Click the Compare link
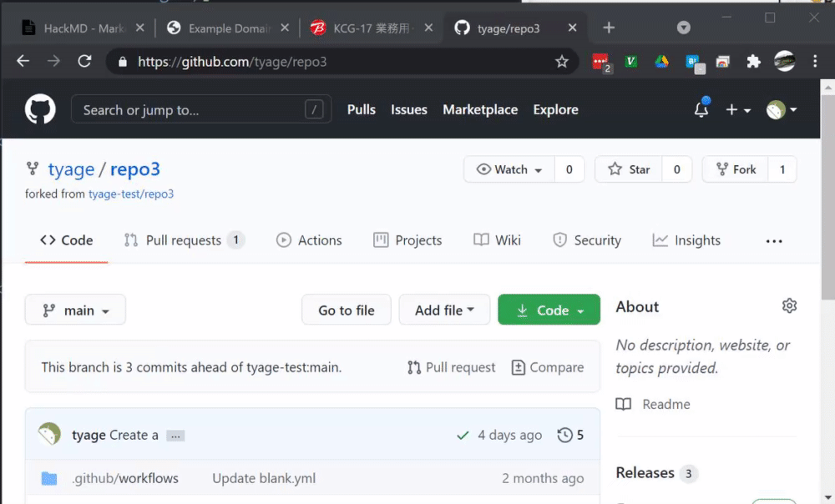Screen dimensions: 835x504 [548, 367]
